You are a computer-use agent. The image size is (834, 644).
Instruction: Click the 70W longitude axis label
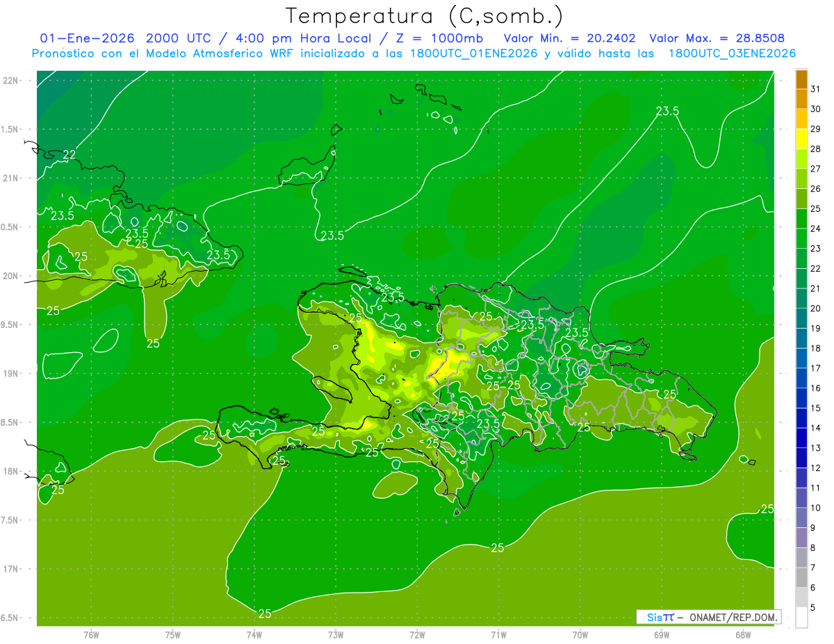[x=580, y=635]
